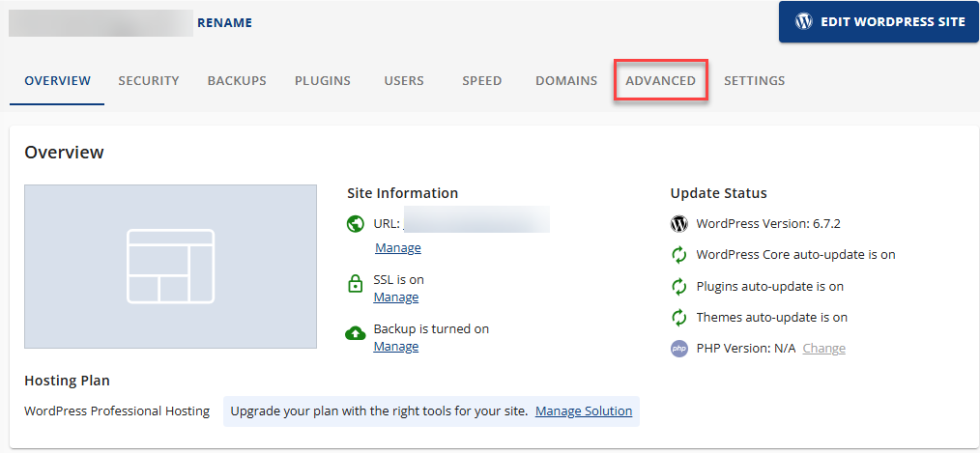Click the Site Information heading

point(402,193)
